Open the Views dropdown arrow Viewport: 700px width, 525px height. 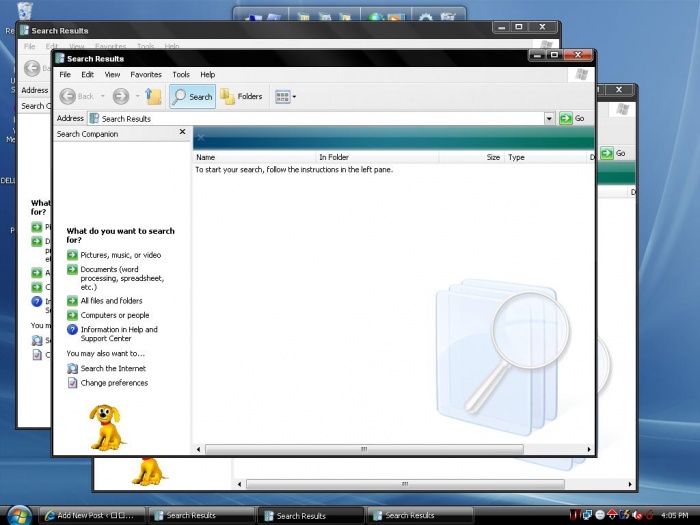tap(294, 96)
